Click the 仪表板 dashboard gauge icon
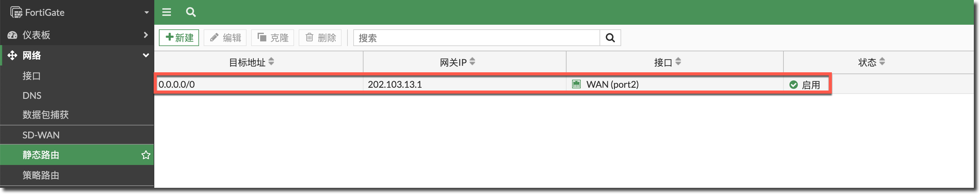The width and height of the screenshot is (980, 194). [13, 35]
